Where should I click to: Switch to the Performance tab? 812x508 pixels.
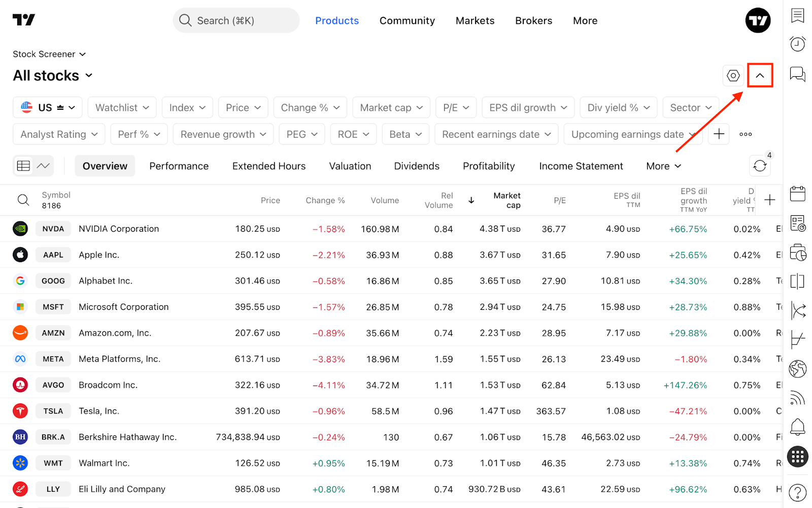[179, 166]
